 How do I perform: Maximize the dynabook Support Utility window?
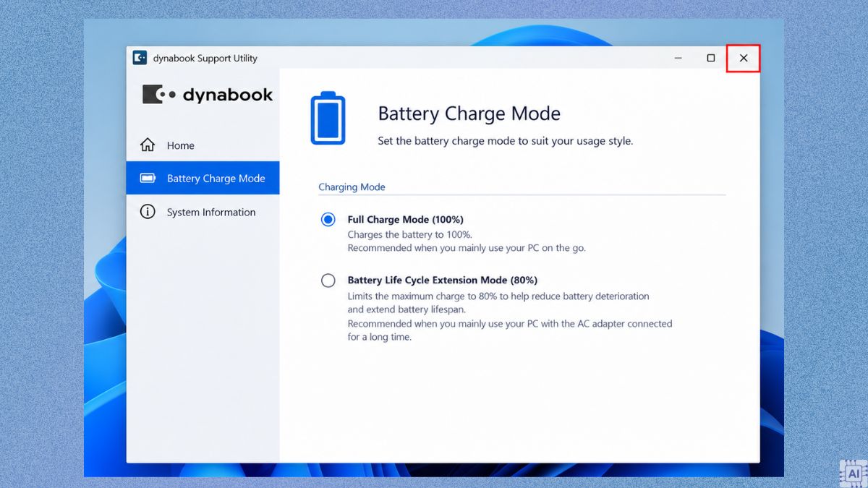(x=711, y=58)
